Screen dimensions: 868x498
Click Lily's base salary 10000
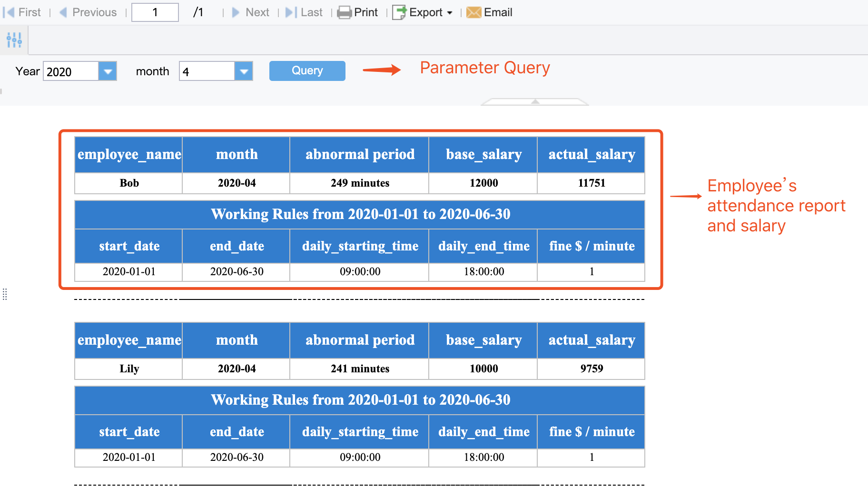[483, 369]
